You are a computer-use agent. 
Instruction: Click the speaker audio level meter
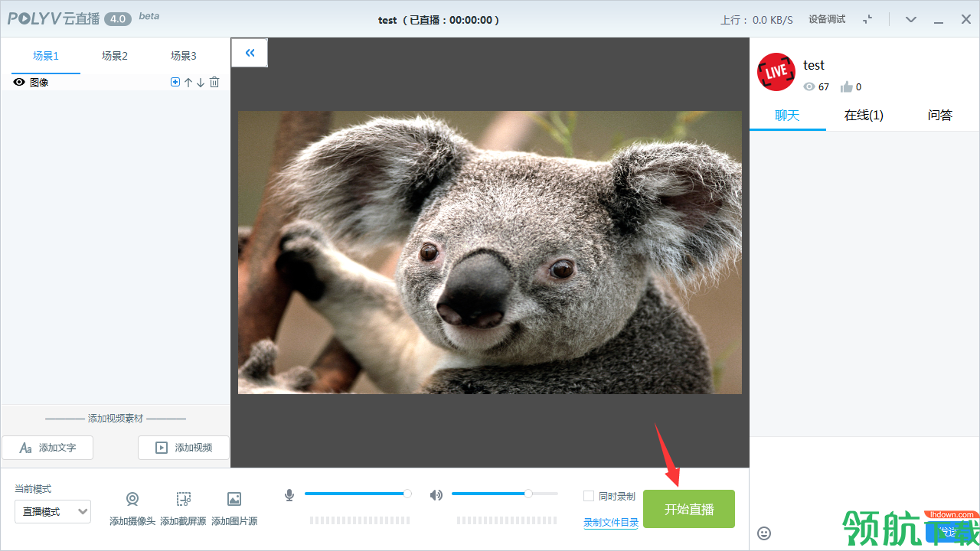pos(507,520)
